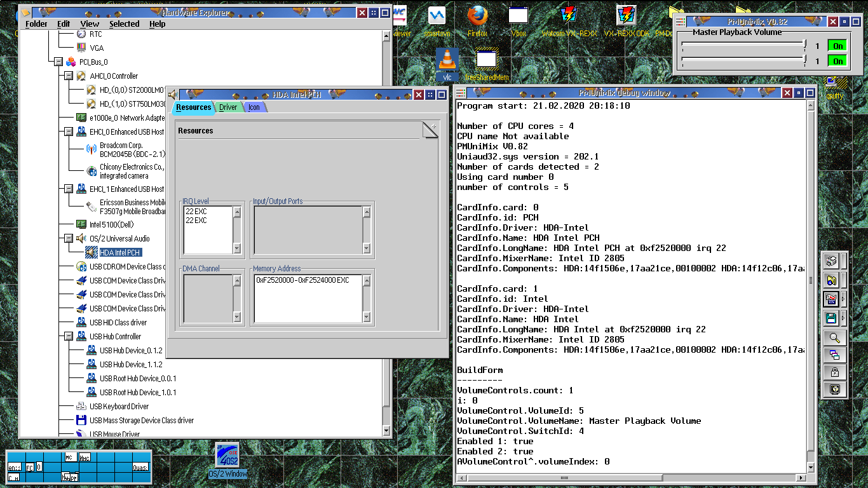Click the window list toolbar icon under the printer
Viewport: 868px width, 488px height.
coord(831,299)
